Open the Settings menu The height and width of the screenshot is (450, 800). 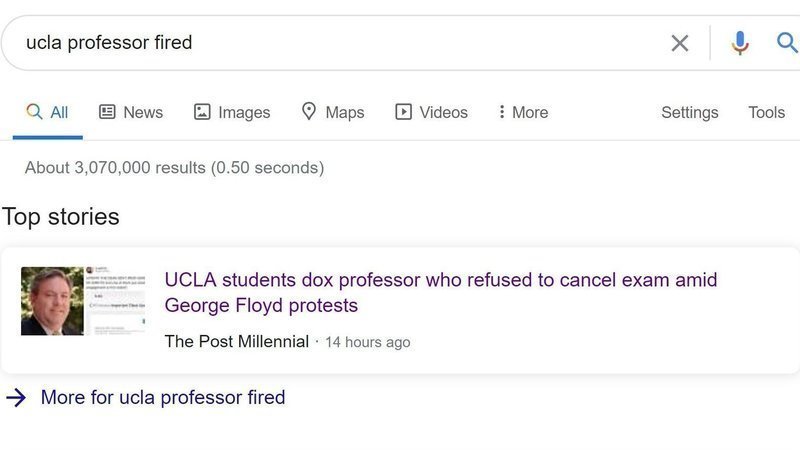tap(689, 112)
